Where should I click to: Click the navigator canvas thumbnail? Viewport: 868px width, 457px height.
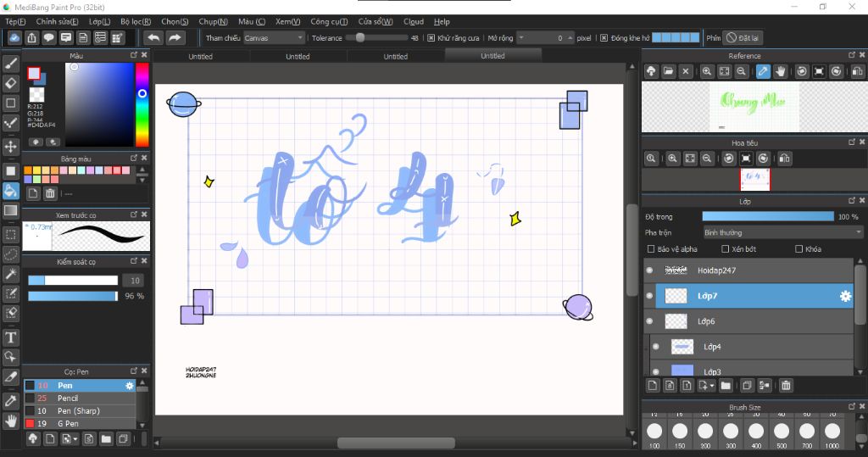755,180
